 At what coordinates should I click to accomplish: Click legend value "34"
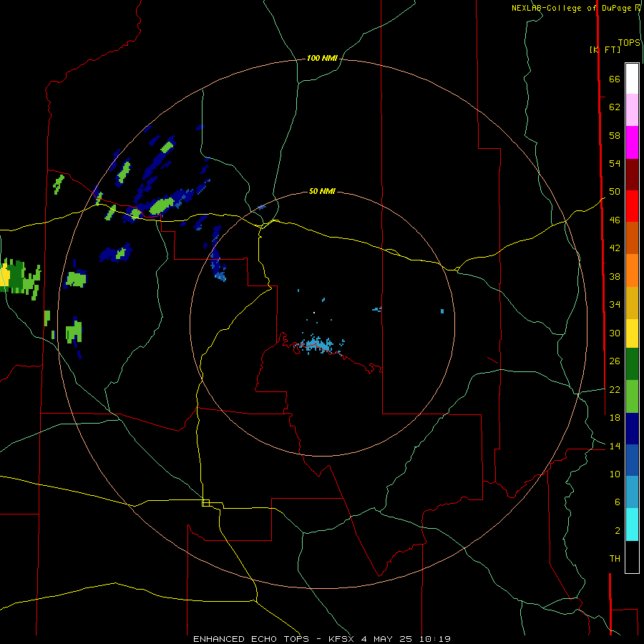(615, 305)
